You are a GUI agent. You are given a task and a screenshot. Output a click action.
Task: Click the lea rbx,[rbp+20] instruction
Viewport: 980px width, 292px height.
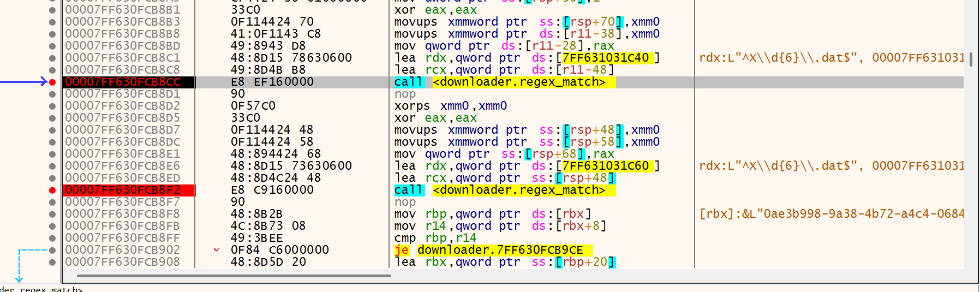click(x=505, y=262)
